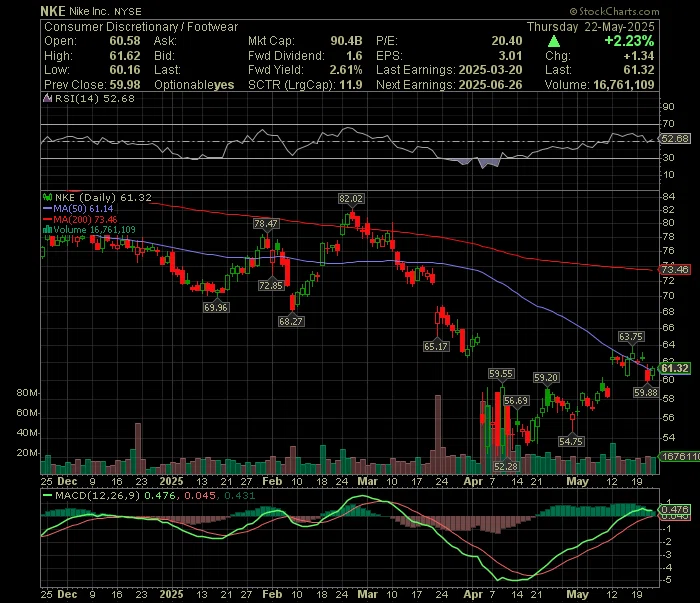
Task: Click the EPS 3.01 value
Action: tap(510, 56)
